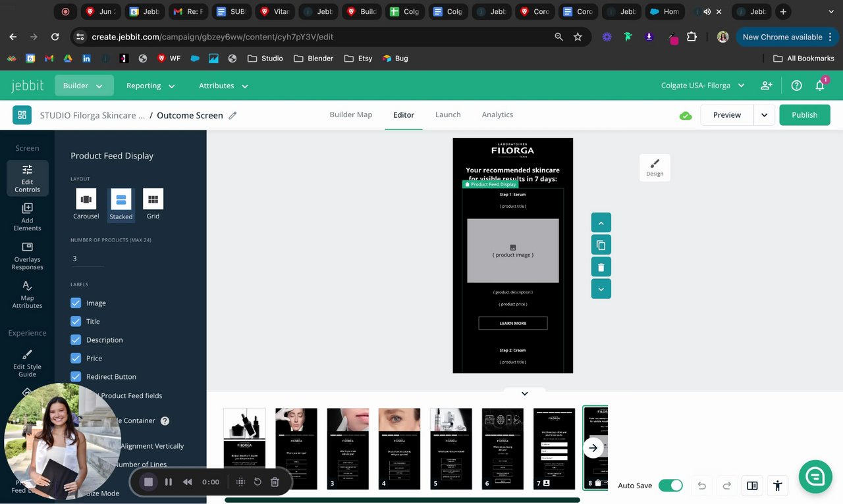The height and width of the screenshot is (504, 843).
Task: Stop the screen recording
Action: point(149,482)
